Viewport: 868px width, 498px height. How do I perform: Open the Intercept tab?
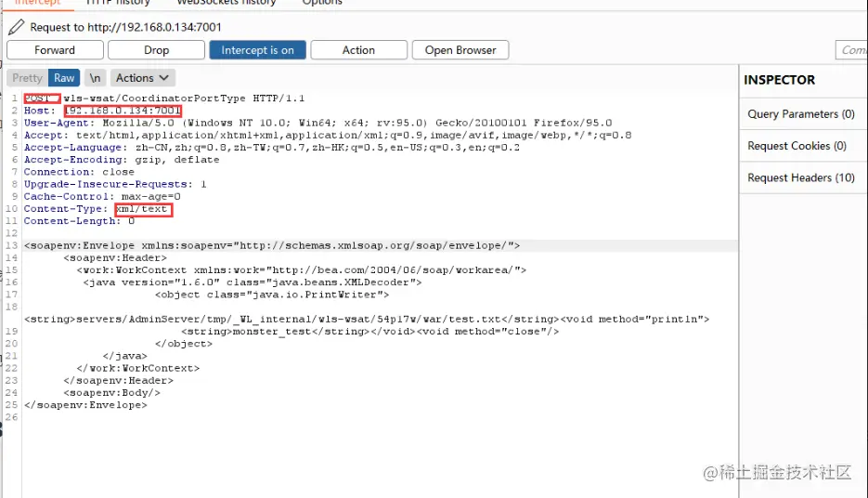38,3
